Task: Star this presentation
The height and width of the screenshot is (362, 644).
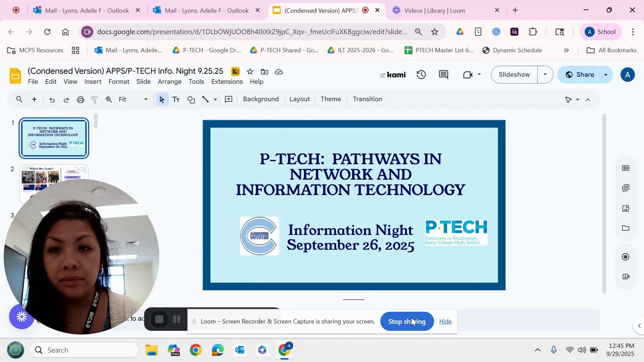Action: pos(250,71)
